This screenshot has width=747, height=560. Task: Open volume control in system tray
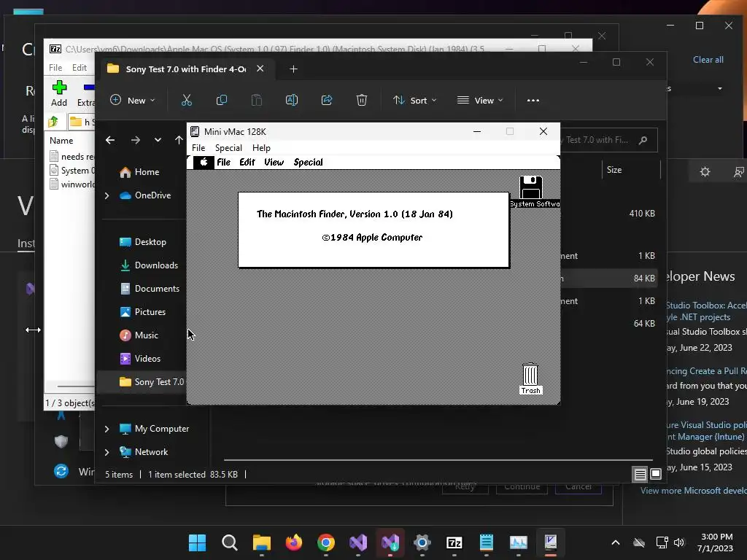tap(679, 542)
